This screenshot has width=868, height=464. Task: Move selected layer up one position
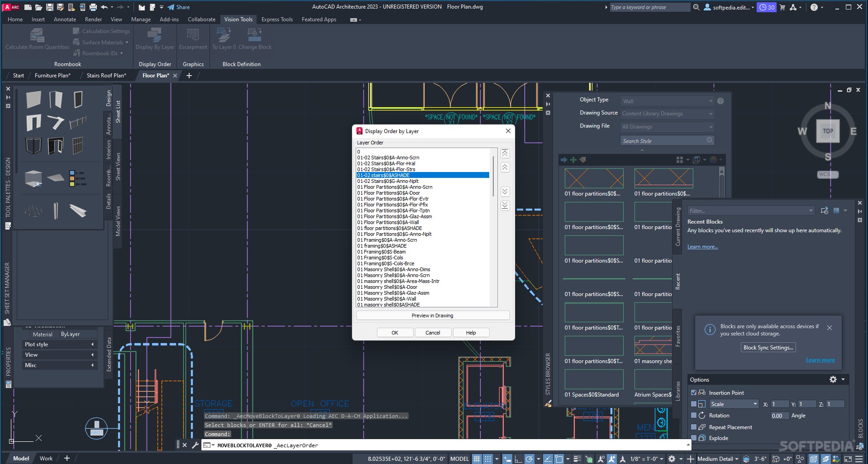tap(505, 167)
